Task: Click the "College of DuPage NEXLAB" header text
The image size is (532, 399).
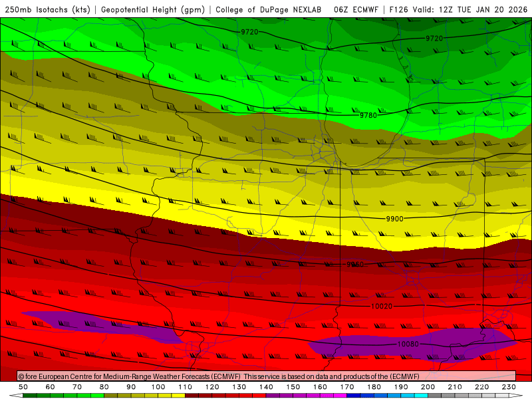Action: [269, 10]
